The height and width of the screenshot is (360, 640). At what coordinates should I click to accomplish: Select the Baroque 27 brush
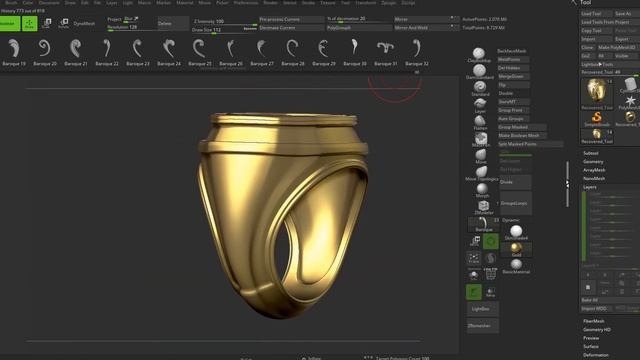(262, 51)
